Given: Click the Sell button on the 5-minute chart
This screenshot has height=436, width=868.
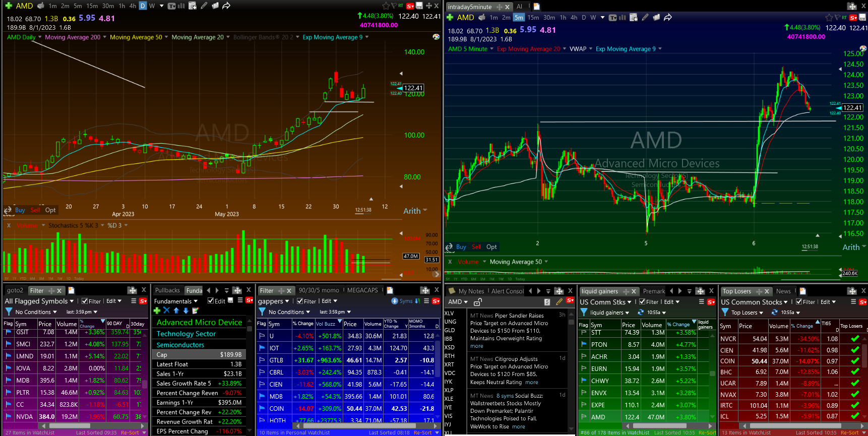Looking at the screenshot, I should [476, 246].
